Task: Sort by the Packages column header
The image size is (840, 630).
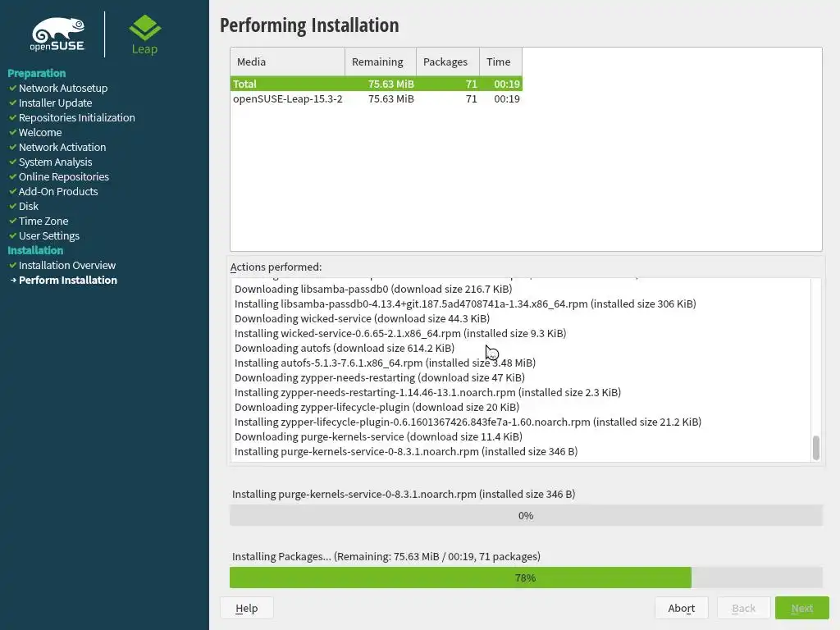Action: click(x=448, y=62)
